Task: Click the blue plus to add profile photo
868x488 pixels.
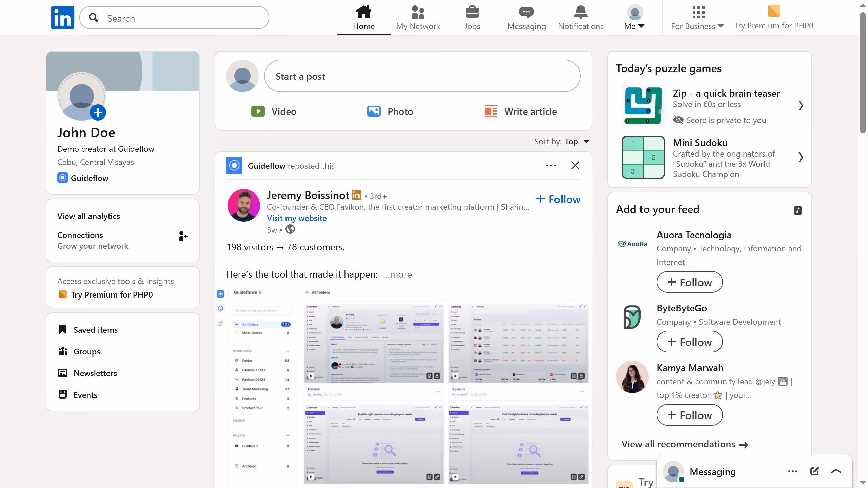Action: point(98,113)
